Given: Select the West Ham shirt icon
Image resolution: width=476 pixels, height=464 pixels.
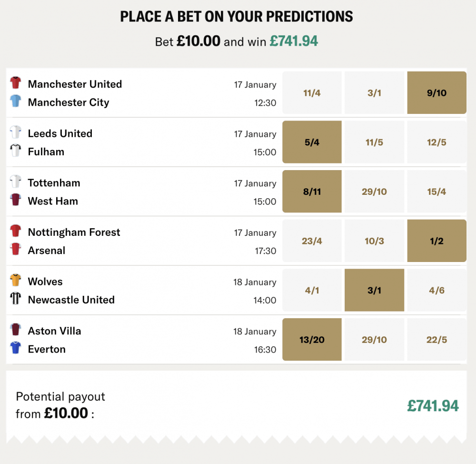Looking at the screenshot, I should (15, 201).
